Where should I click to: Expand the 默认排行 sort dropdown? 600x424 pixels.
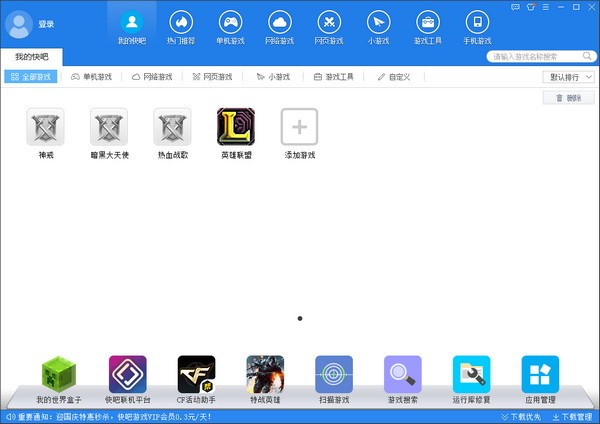568,77
